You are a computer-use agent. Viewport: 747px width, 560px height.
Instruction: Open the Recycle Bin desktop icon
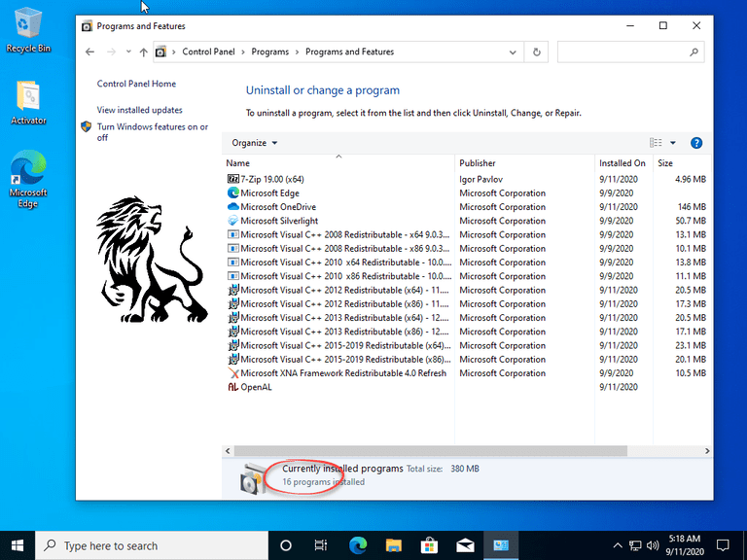[27, 30]
